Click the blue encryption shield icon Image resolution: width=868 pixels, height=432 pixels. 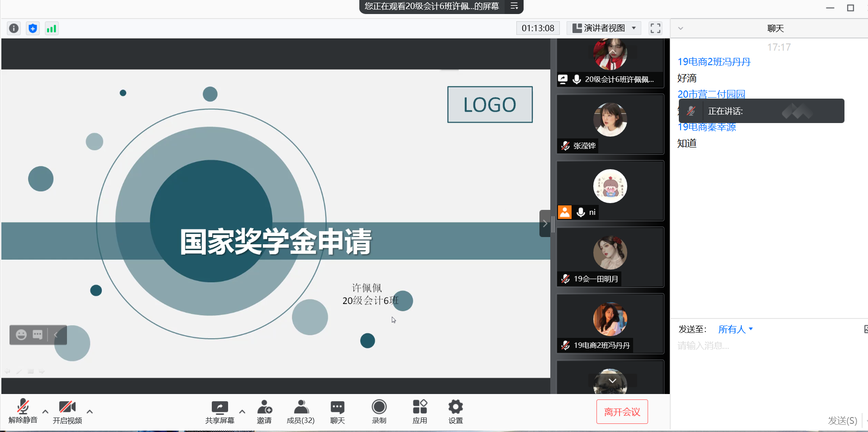33,28
